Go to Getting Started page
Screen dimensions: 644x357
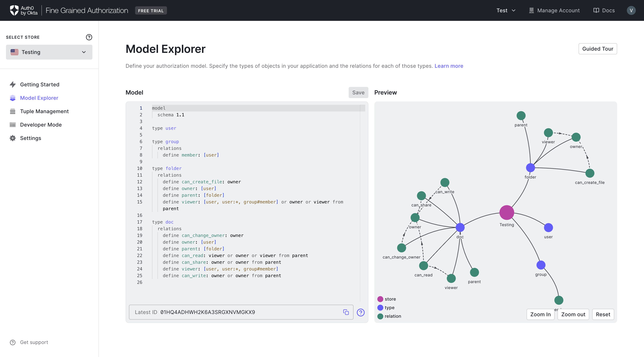tap(40, 84)
